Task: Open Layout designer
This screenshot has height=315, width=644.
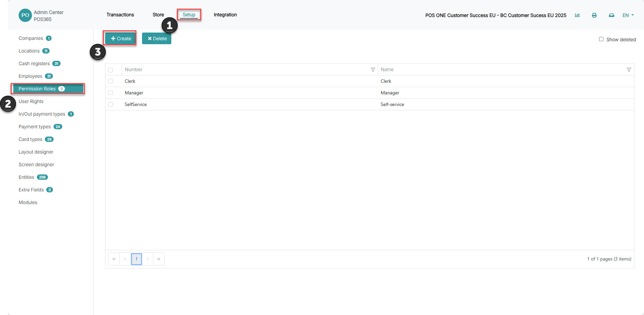Action: (36, 152)
